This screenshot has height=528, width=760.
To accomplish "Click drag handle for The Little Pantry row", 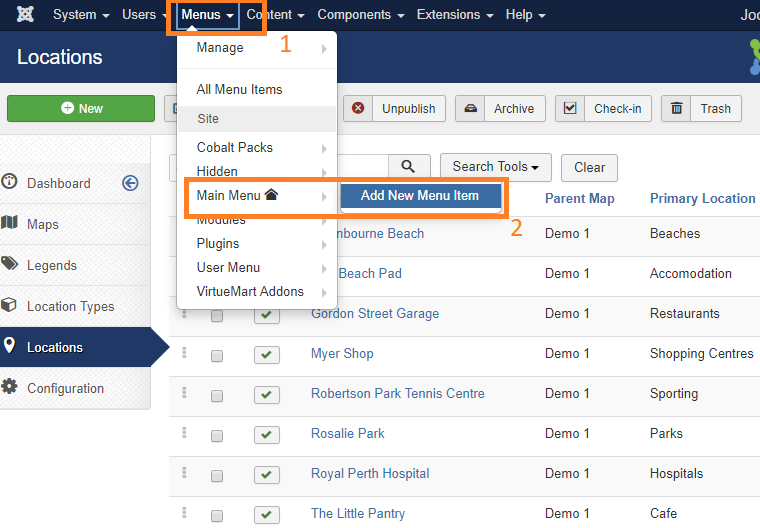I will tap(184, 512).
